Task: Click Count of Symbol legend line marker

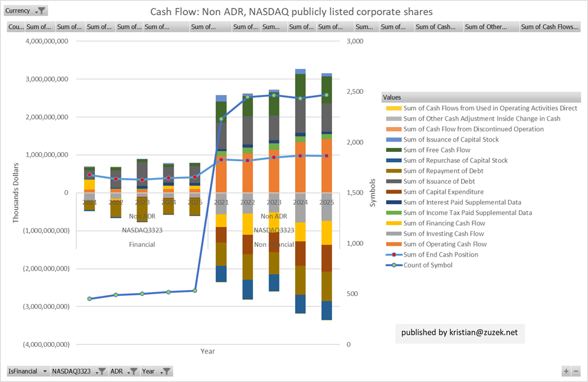Action: (393, 265)
